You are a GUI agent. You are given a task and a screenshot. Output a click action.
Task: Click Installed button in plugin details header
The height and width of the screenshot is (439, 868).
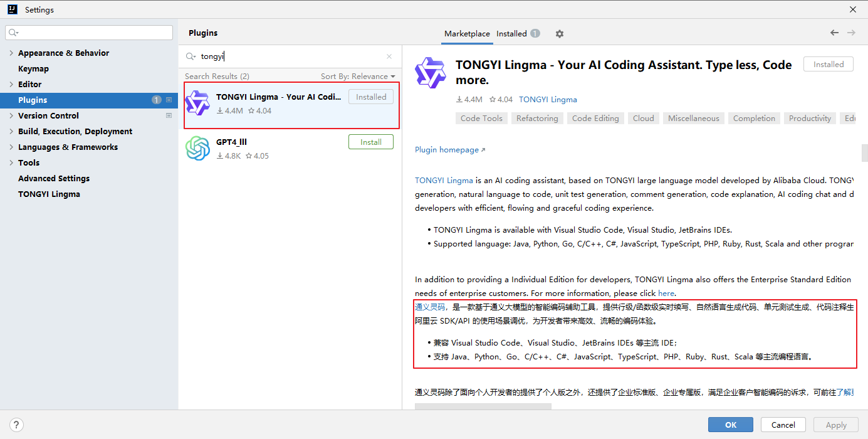pyautogui.click(x=829, y=65)
